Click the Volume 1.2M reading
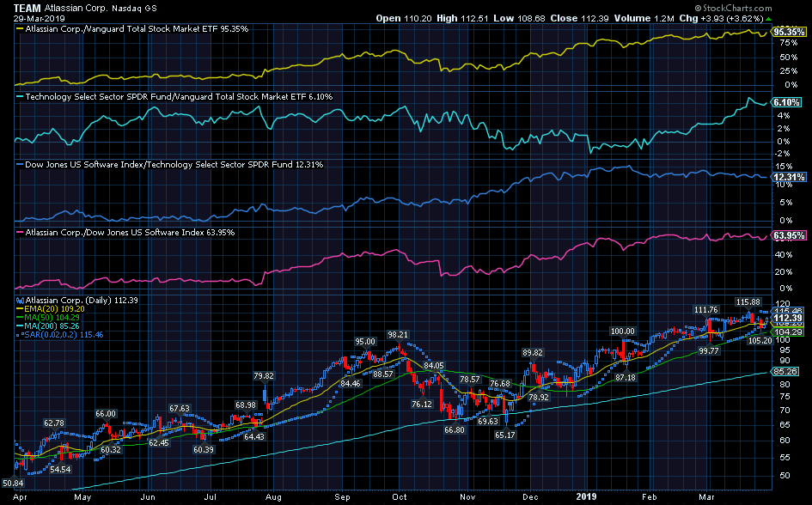The image size is (812, 505). 644,18
